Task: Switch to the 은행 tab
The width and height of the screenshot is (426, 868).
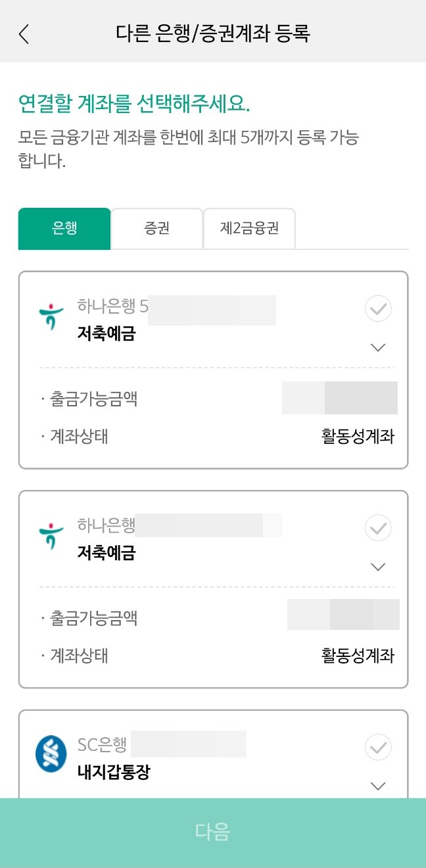Action: (x=64, y=229)
